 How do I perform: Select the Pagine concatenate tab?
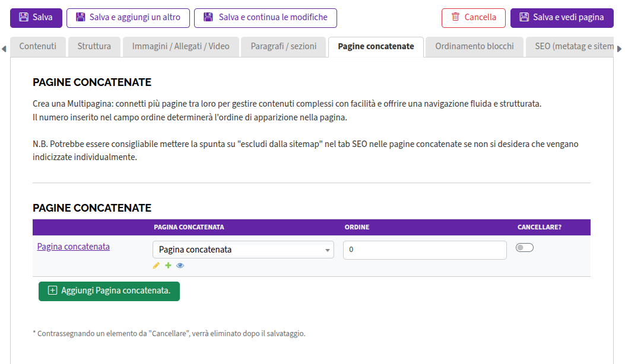pos(376,47)
